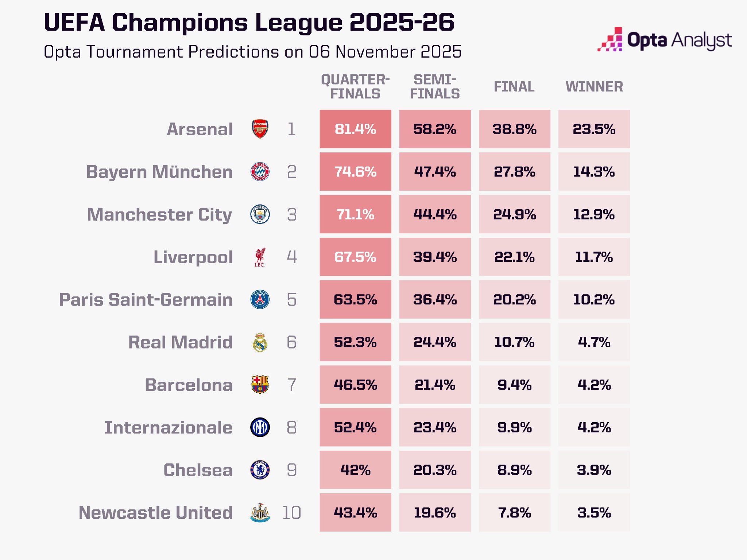747x560 pixels.
Task: Click the Real Madrid club crest
Action: tap(260, 342)
